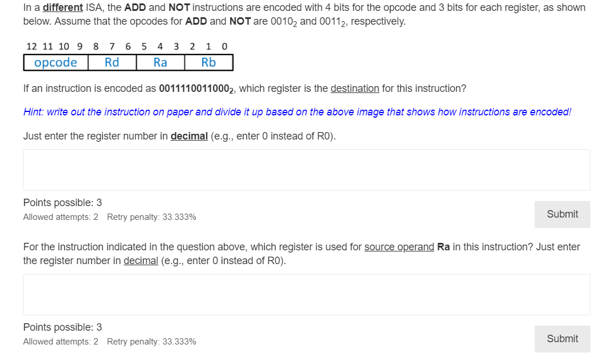Image resolution: width=603 pixels, height=364 pixels.
Task: Click the Allowed attempts text below question two
Action: coord(60,342)
